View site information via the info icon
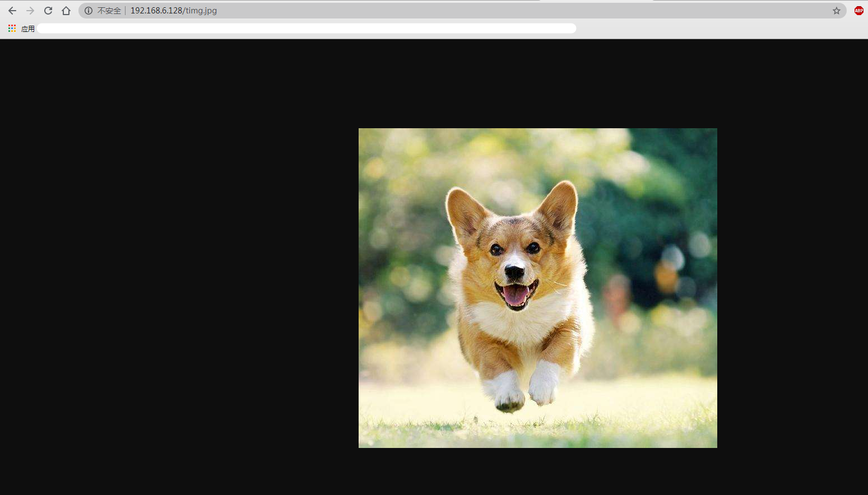The image size is (868, 495). 89,11
